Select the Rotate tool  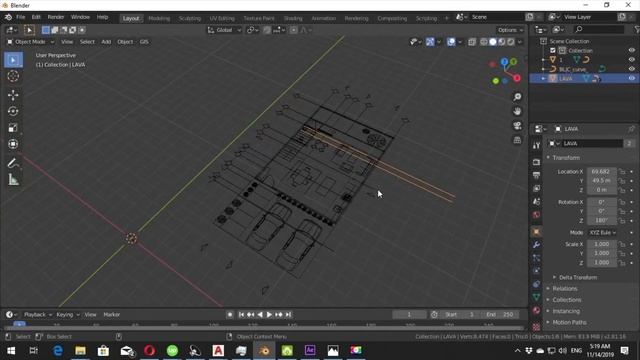pos(13,111)
